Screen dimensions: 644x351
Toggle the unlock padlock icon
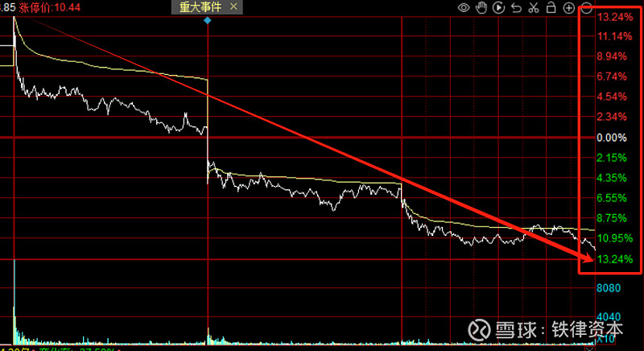coord(551,7)
